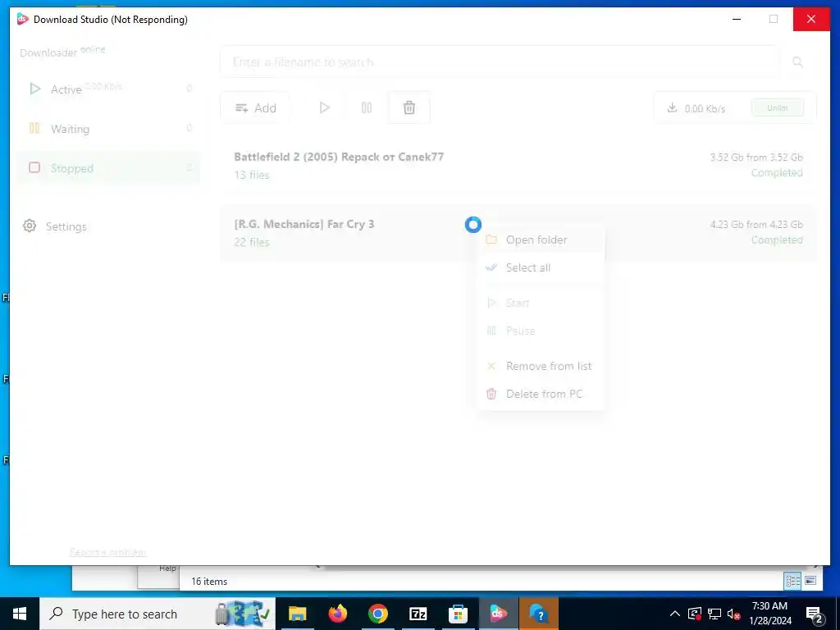
Task: Open the Windows Start menu
Action: 20,614
